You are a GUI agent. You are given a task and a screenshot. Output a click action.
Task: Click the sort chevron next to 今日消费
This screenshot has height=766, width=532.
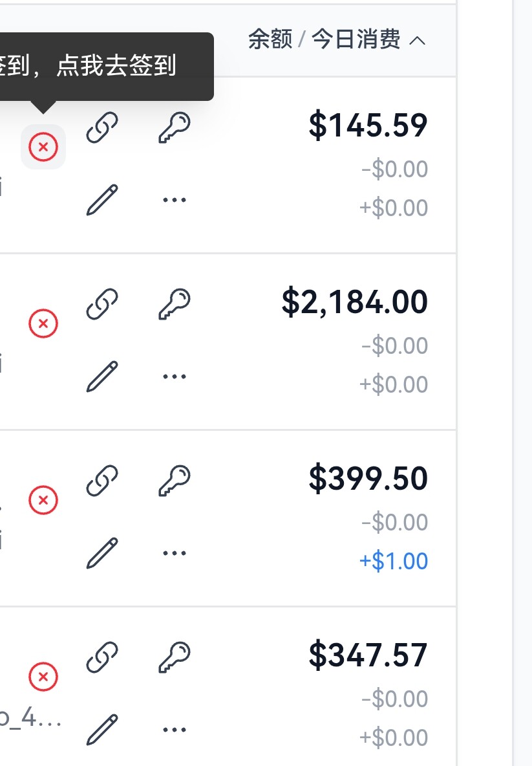click(x=417, y=41)
